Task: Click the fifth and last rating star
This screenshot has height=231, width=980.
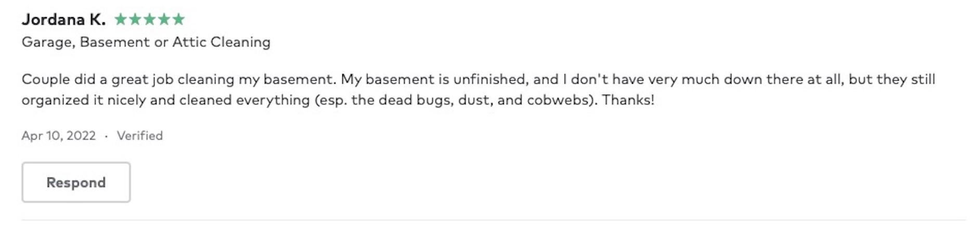Action: click(x=178, y=20)
